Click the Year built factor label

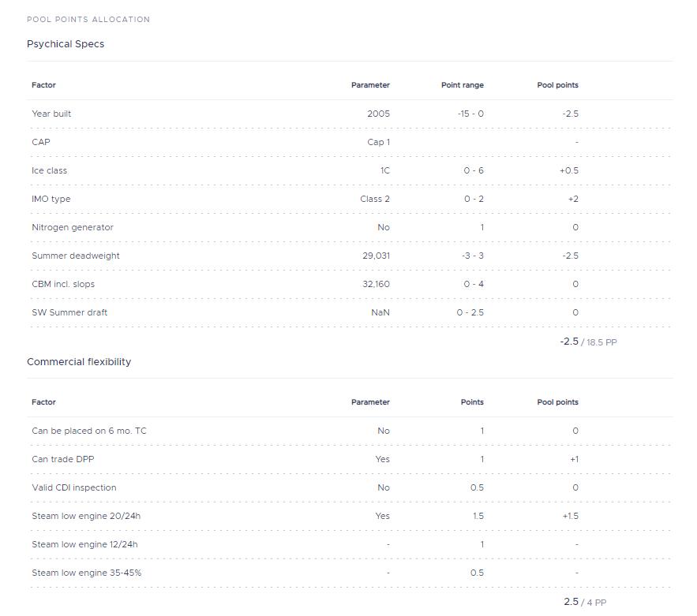click(x=51, y=114)
